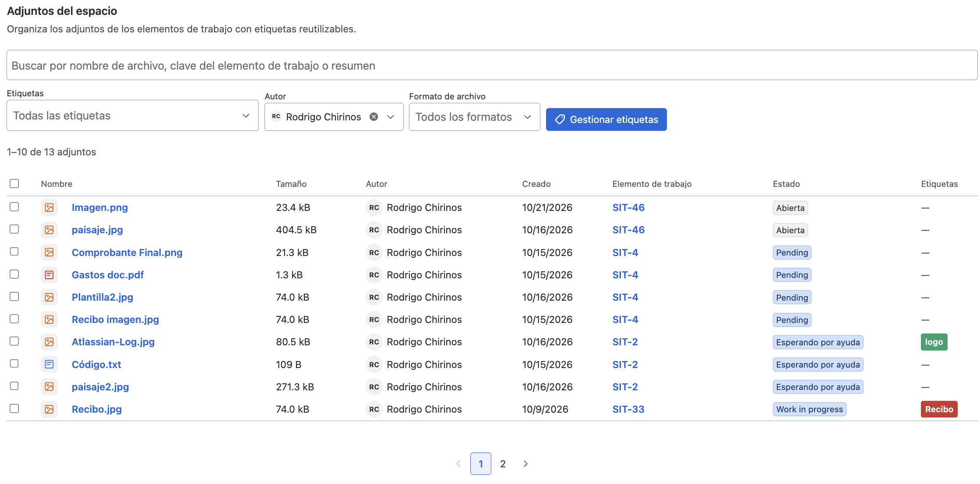Open the Todas las etiquetas dropdown
Screen dimensions: 980x484
[x=133, y=116]
